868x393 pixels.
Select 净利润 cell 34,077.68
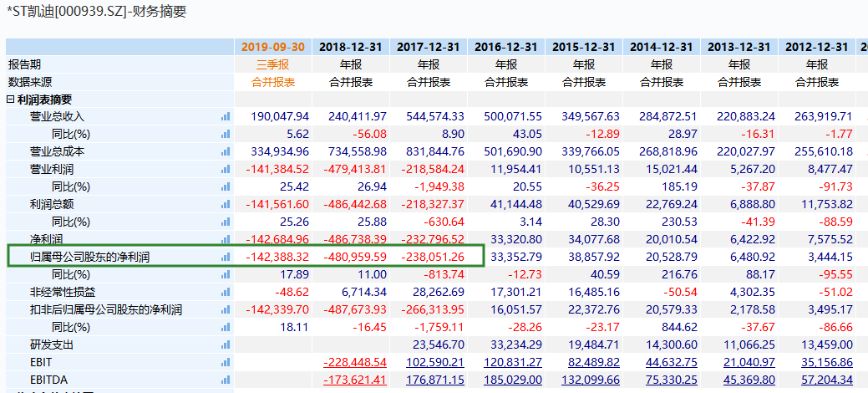(593, 239)
